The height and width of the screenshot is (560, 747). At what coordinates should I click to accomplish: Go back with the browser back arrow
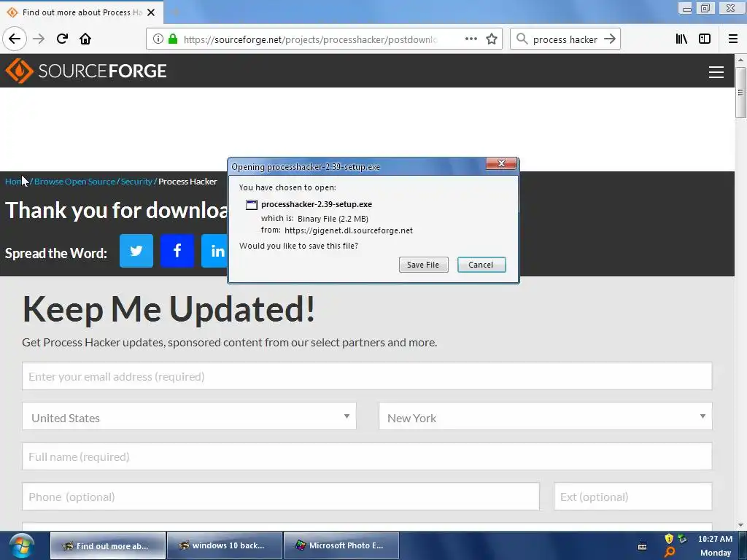click(15, 39)
